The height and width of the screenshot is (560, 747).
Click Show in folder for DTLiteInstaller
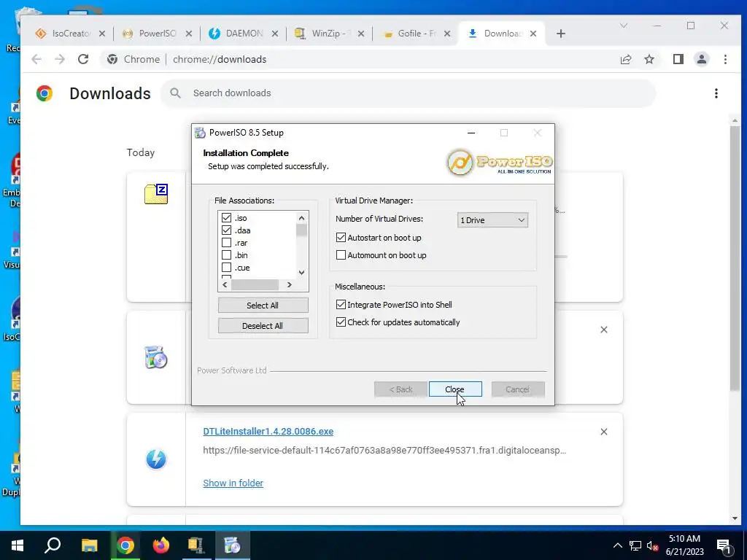point(233,483)
